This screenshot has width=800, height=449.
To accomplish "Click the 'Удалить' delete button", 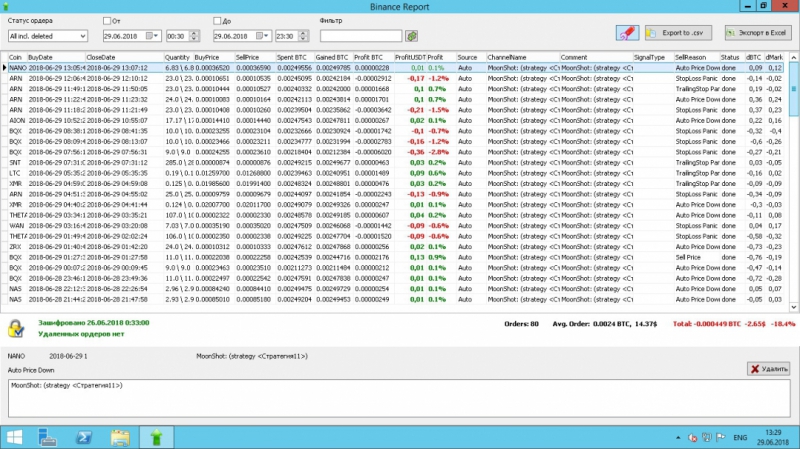I will point(769,368).
